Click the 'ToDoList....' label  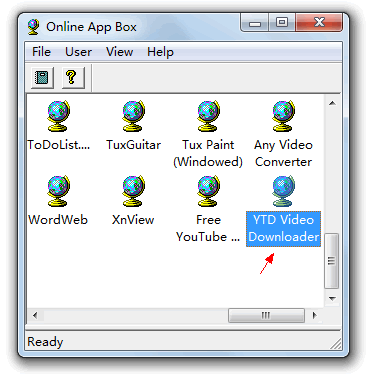[x=59, y=145]
